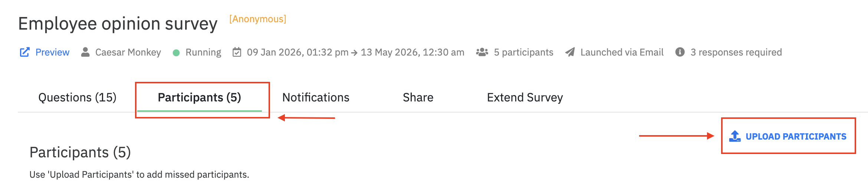
Task: Click the survey date range text
Action: [x=355, y=52]
